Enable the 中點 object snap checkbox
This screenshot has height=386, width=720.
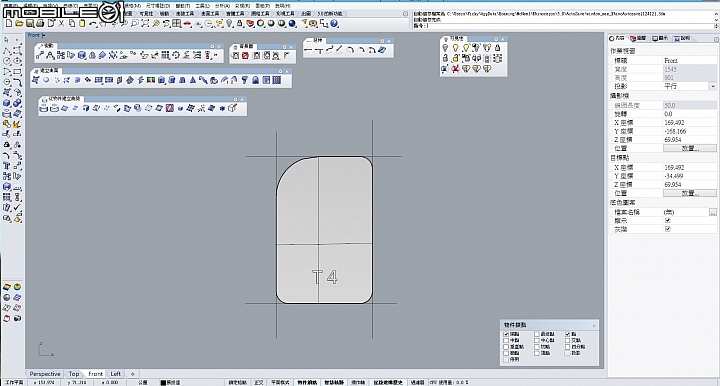pyautogui.click(x=506, y=341)
